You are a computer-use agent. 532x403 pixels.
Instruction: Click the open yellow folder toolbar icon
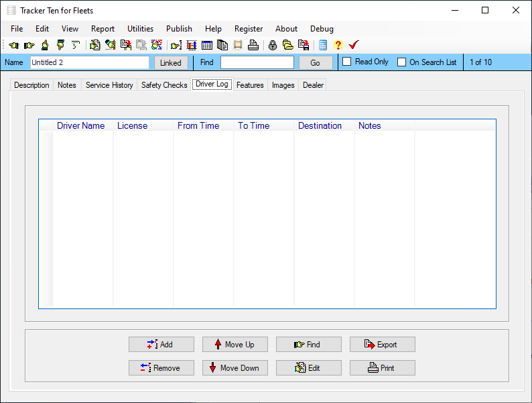pos(287,46)
